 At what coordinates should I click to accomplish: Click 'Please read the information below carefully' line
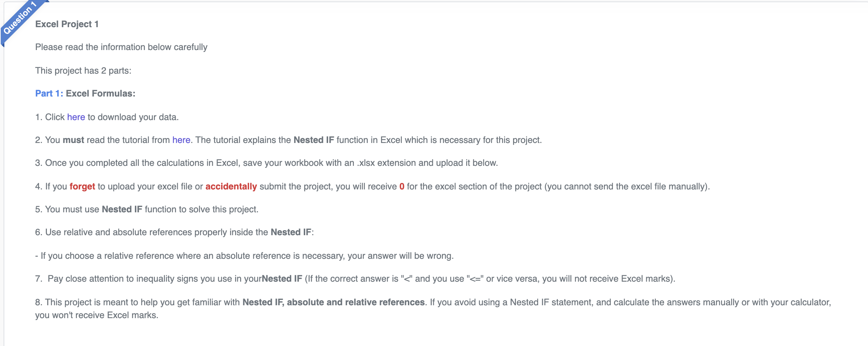[121, 47]
